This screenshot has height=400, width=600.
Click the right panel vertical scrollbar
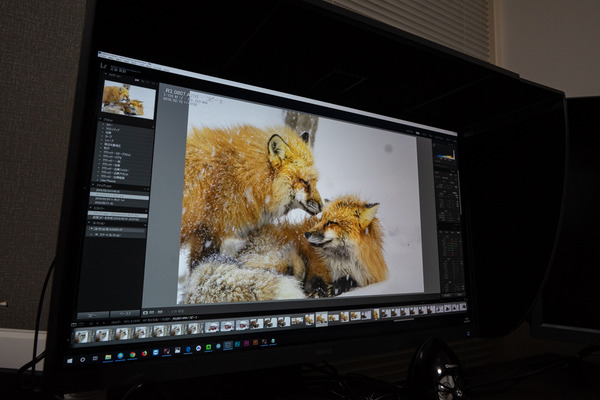(x=460, y=193)
